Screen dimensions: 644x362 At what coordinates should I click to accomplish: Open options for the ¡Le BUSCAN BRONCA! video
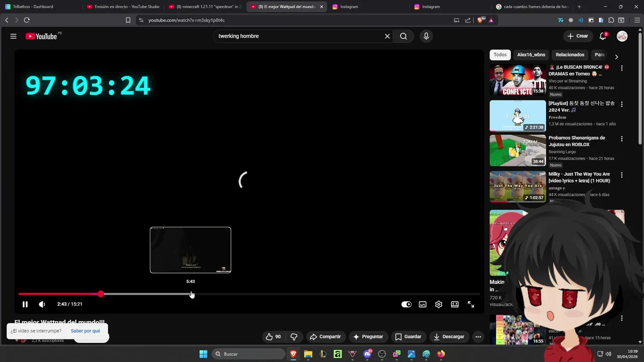[x=622, y=68]
